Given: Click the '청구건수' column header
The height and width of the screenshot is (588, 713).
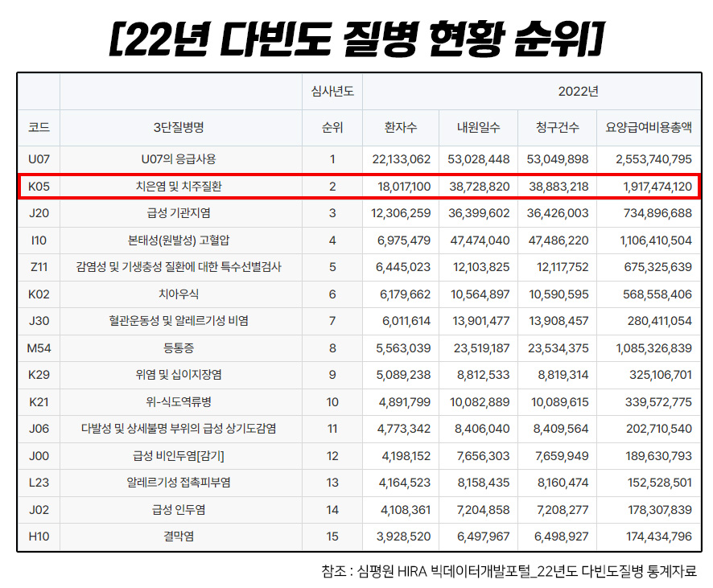Looking at the screenshot, I should pyautogui.click(x=558, y=127).
